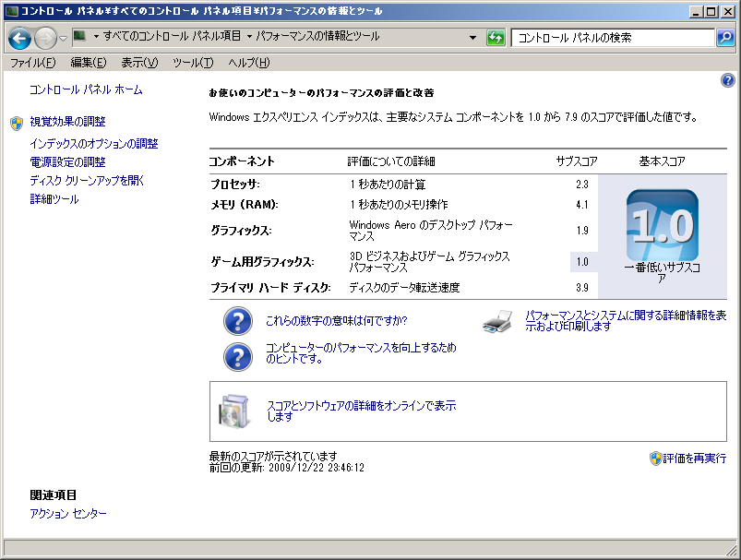The width and height of the screenshot is (741, 560).
Task: Click the プロセッサ: row label
Action: pyautogui.click(x=235, y=185)
